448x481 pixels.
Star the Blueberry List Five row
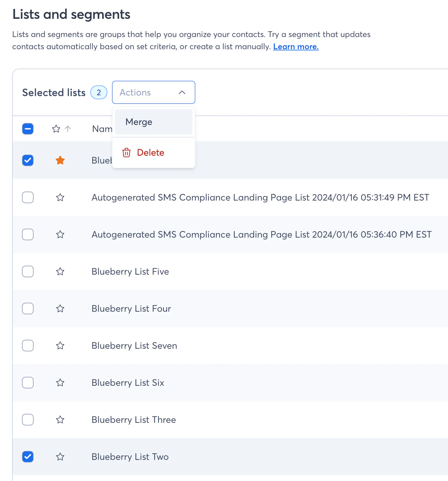[x=60, y=271]
